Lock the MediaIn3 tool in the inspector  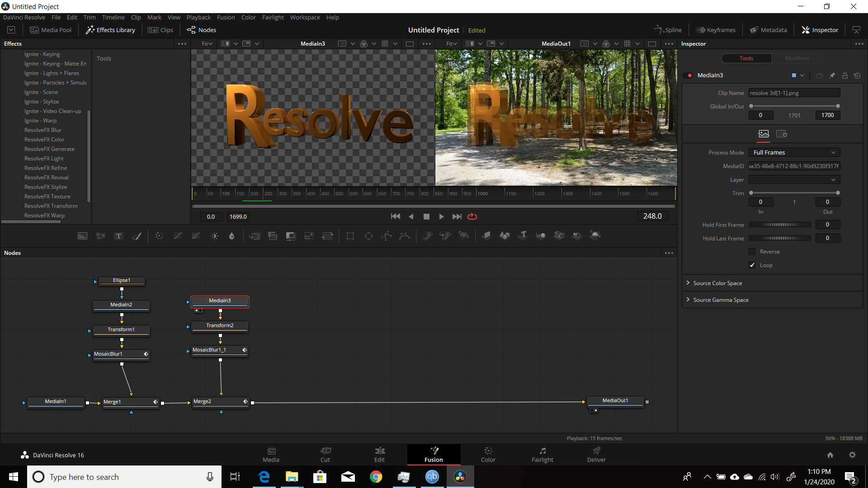point(844,75)
